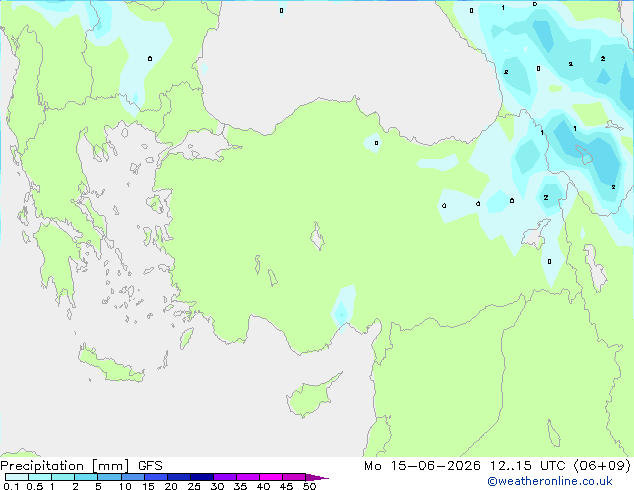Select the 0.5–1 mm legend color swatch

pyautogui.click(x=40, y=477)
